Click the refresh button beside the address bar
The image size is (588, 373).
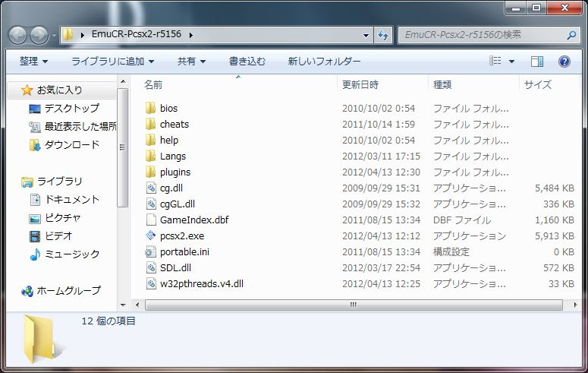pyautogui.click(x=383, y=35)
